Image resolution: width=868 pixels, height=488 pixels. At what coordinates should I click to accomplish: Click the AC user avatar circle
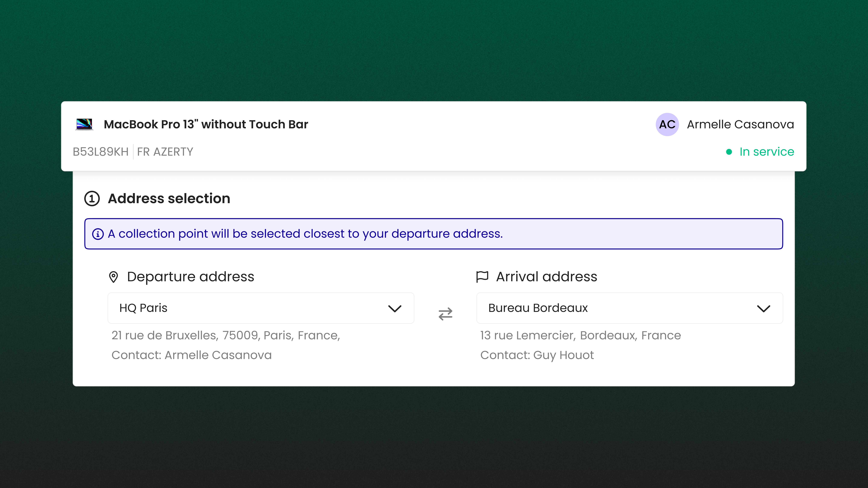click(x=667, y=124)
